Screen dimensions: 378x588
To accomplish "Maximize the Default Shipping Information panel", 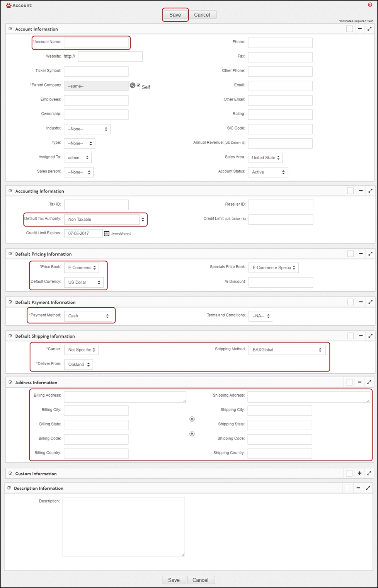I will tap(370, 336).
